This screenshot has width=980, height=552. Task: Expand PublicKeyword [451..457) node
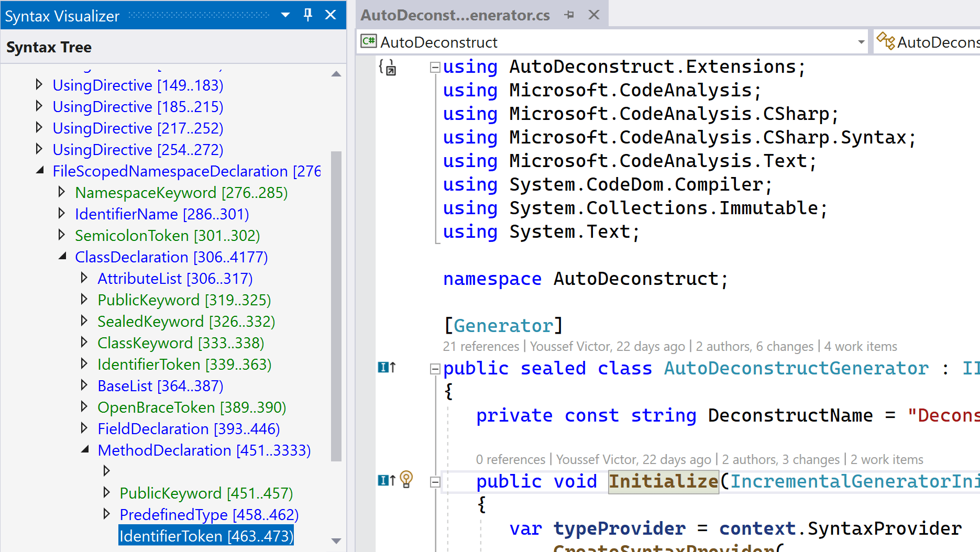(106, 492)
